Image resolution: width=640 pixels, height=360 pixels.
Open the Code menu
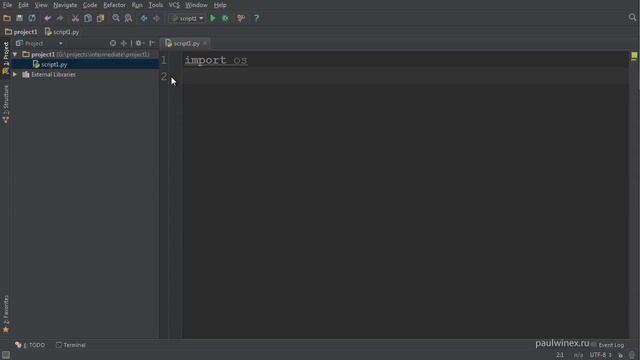(90, 5)
